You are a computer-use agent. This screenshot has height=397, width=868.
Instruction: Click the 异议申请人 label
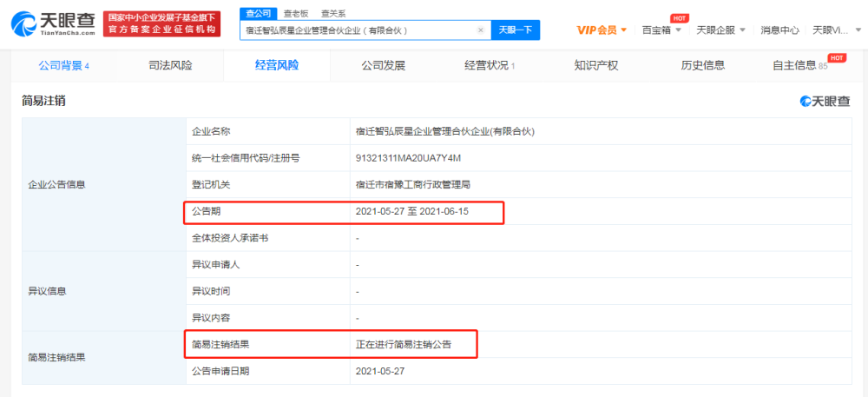(x=215, y=265)
